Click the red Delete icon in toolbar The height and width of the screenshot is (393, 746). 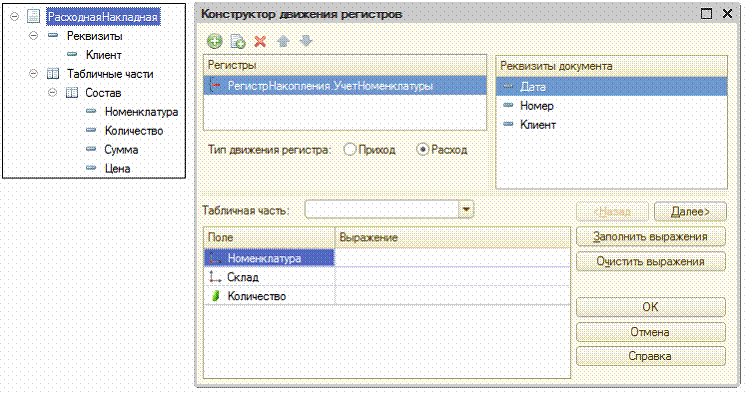click(260, 41)
